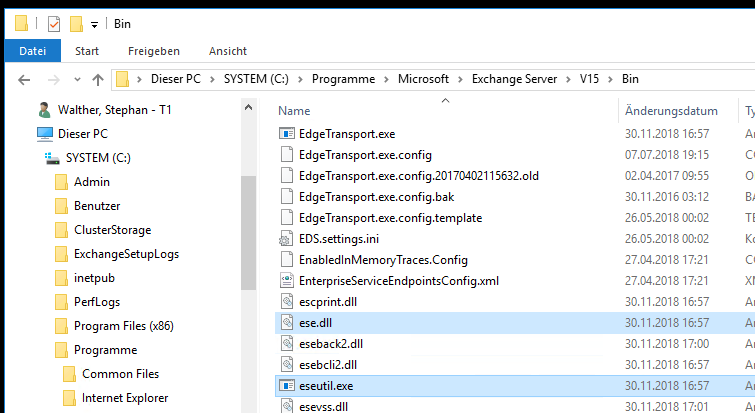755x413 pixels.
Task: Expand the chevron after Programme breadcrumb
Action: point(387,79)
